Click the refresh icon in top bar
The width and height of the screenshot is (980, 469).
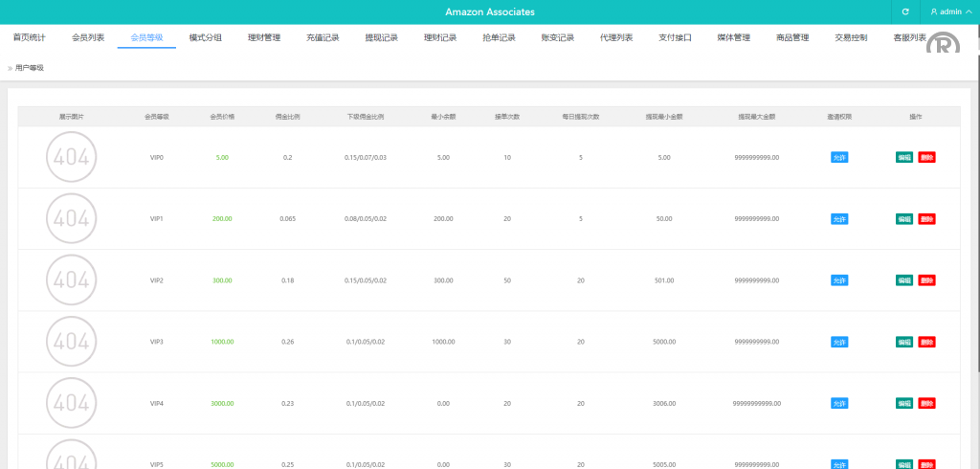tap(904, 11)
